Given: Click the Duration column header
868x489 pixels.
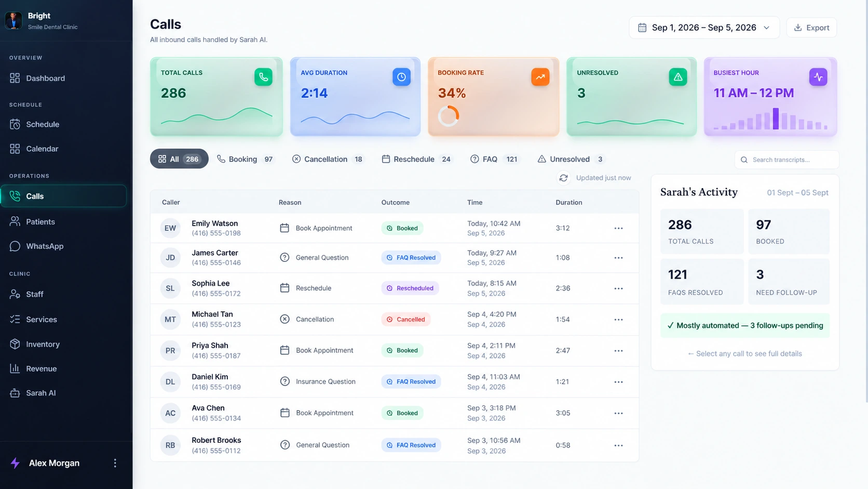Looking at the screenshot, I should click(x=569, y=202).
